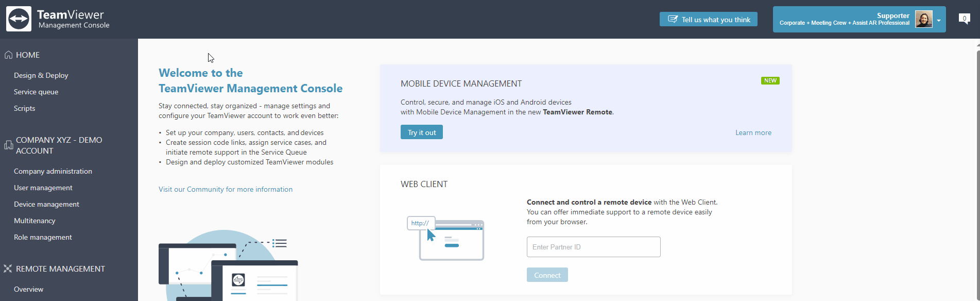
Task: Open the Scripts page
Action: coord(25,108)
